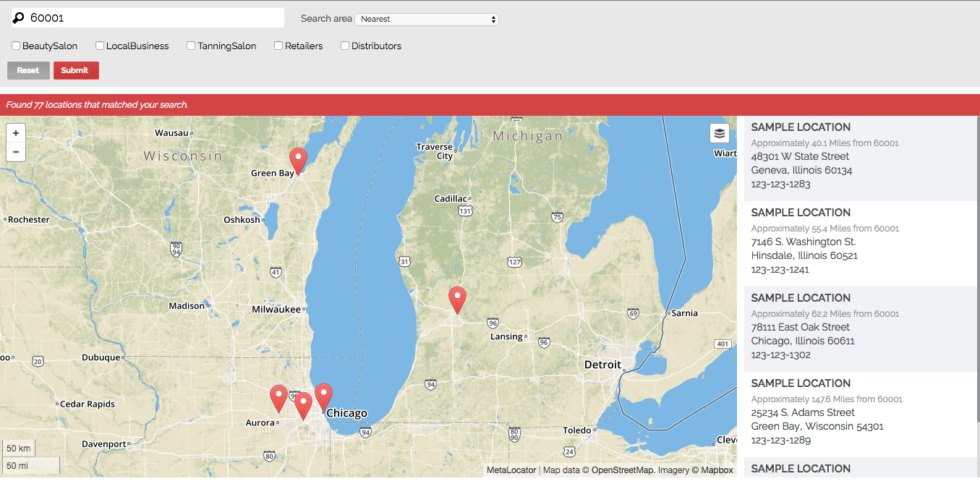The height and width of the screenshot is (484, 980).
Task: Check the Distributors filter
Action: 345,46
